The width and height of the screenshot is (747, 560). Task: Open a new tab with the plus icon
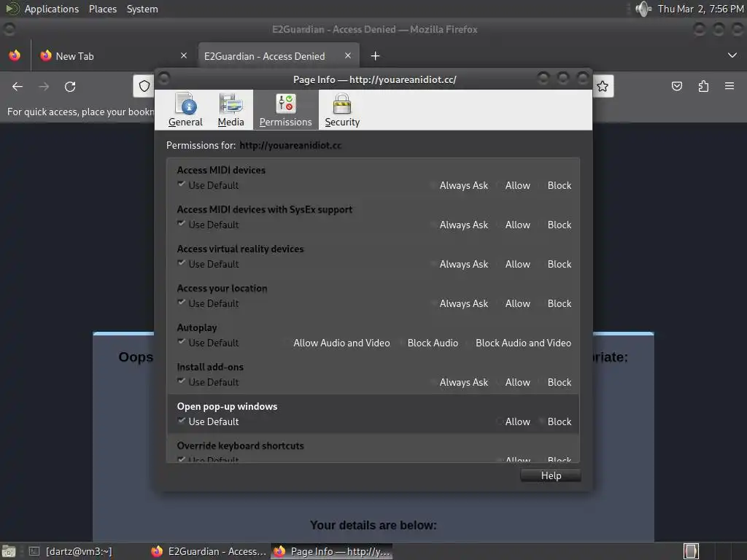point(376,56)
